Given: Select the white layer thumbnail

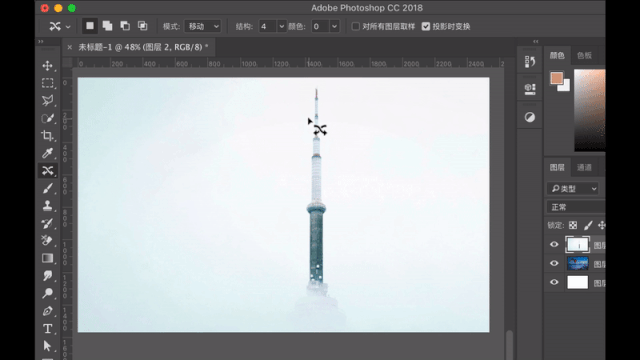Looking at the screenshot, I should pos(578,282).
